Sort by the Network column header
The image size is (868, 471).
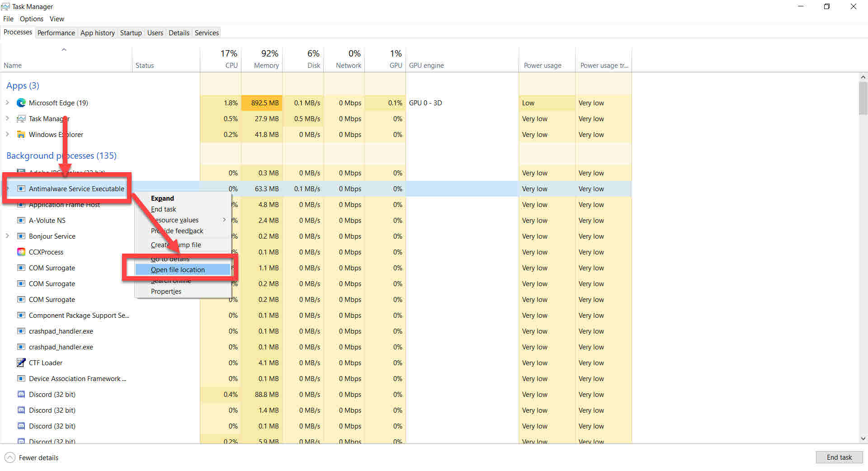pos(344,59)
